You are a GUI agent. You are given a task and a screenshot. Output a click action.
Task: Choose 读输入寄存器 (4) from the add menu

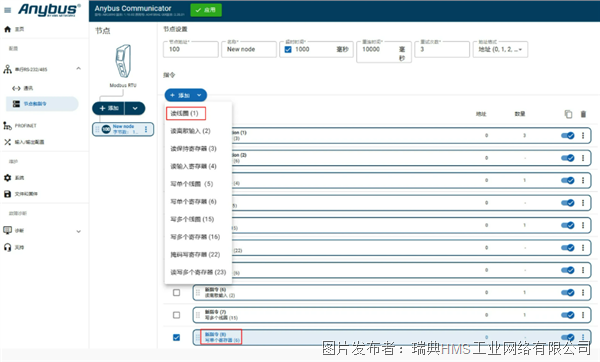coord(198,166)
